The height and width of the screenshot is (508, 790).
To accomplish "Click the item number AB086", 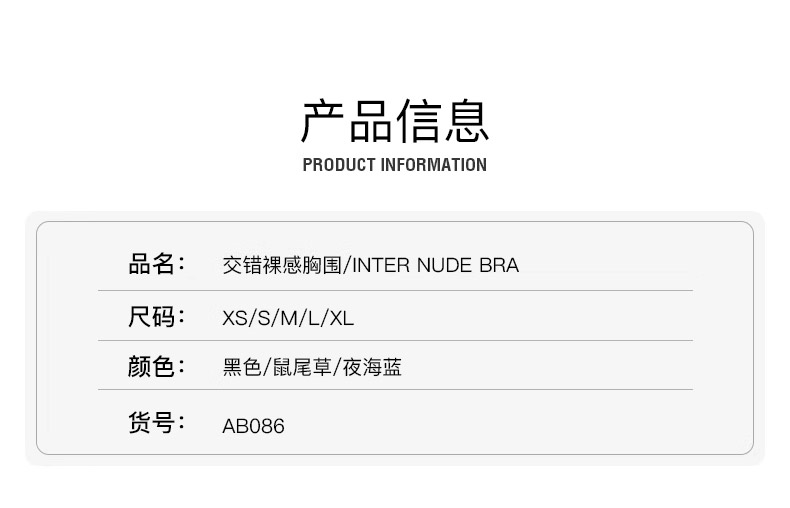I will coord(253,426).
